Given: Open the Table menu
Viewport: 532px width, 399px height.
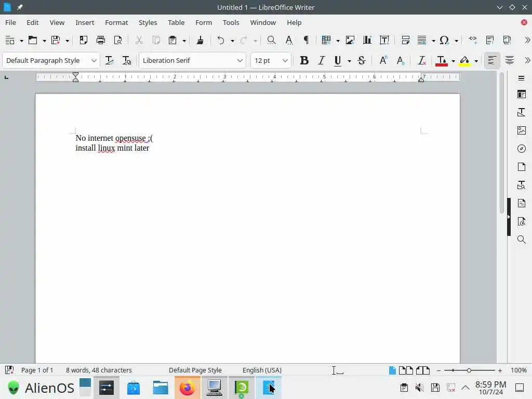Looking at the screenshot, I should (x=176, y=22).
